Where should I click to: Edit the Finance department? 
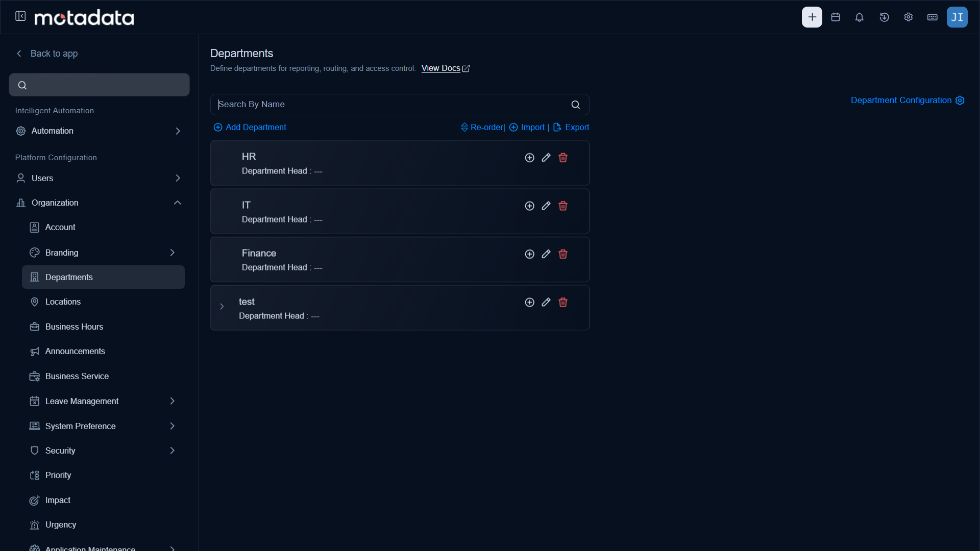pos(546,254)
